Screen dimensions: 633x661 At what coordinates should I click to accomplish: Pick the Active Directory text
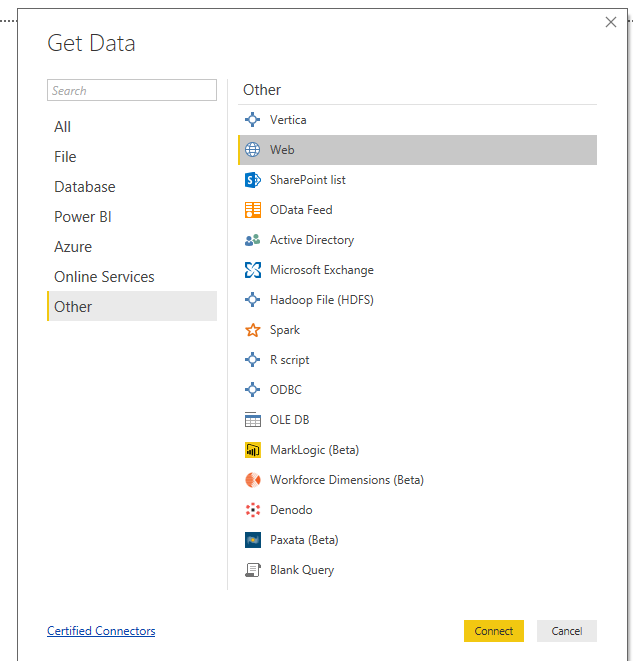click(x=312, y=240)
